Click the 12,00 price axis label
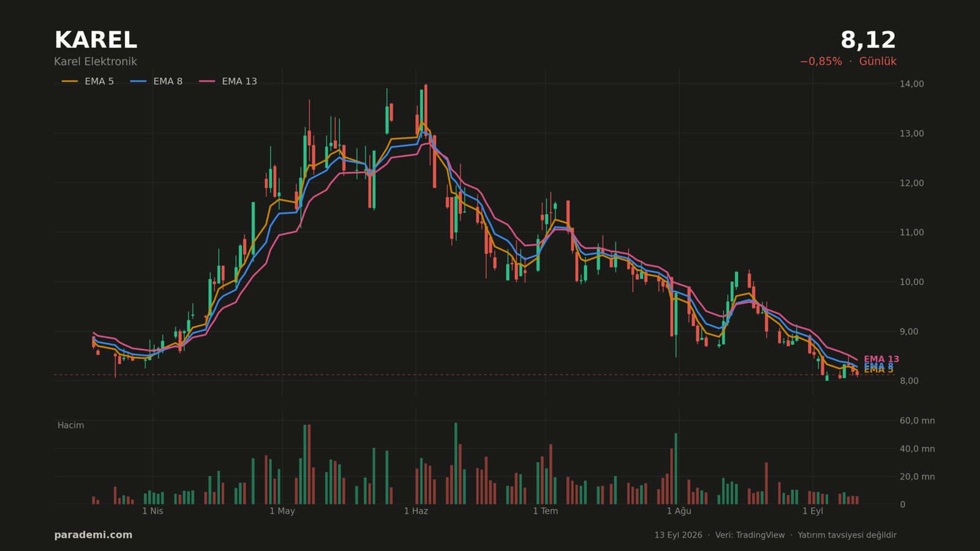 pos(912,183)
